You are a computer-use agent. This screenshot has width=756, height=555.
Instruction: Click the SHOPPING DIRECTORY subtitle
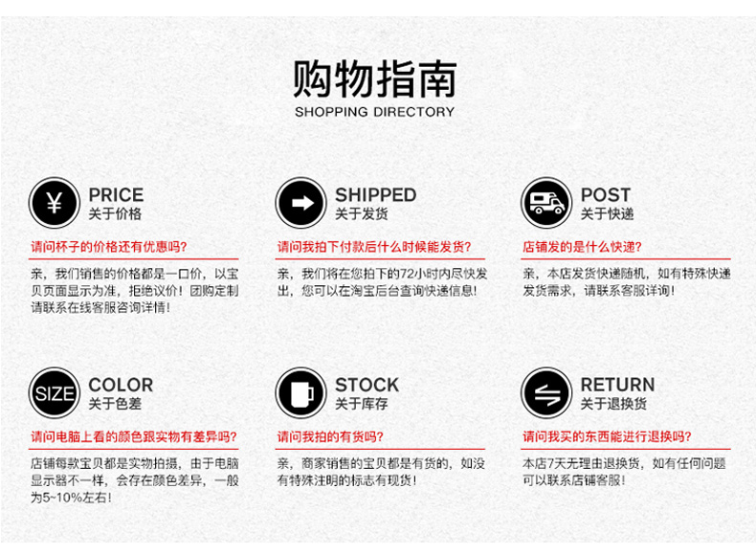pyautogui.click(x=374, y=112)
